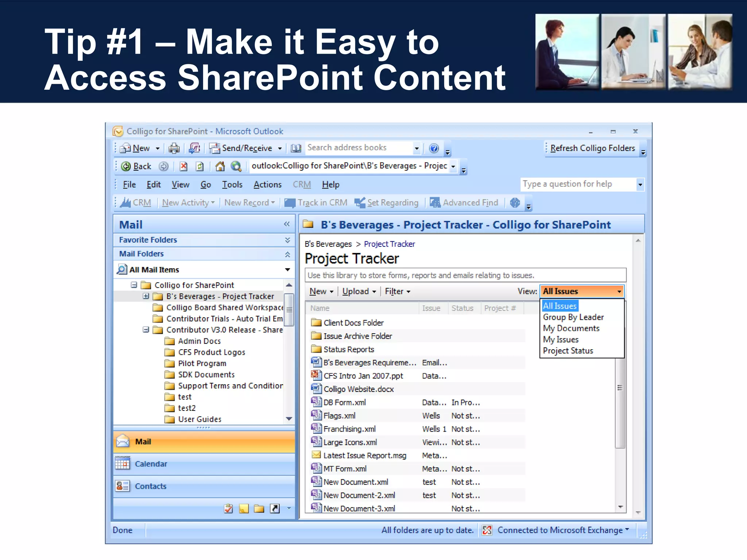Click the Send/Receive toolbar button
Viewport: 747px width, 560px height.
pos(241,148)
